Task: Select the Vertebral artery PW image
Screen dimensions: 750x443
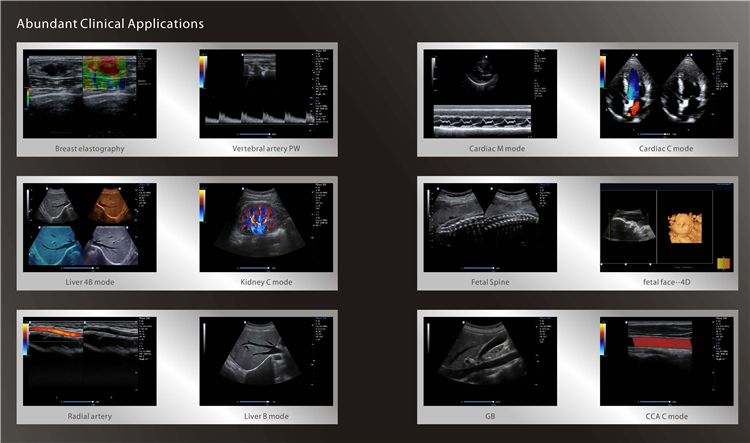Action: coord(261,93)
